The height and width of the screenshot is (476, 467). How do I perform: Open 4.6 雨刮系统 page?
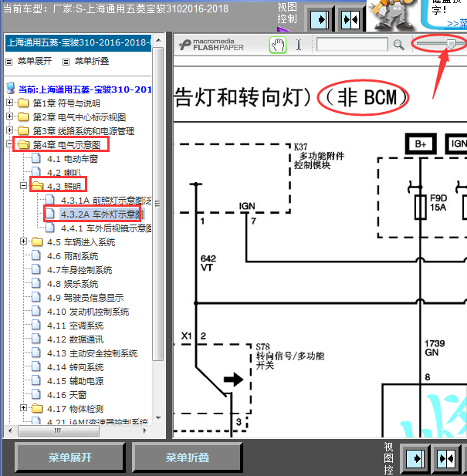point(73,256)
